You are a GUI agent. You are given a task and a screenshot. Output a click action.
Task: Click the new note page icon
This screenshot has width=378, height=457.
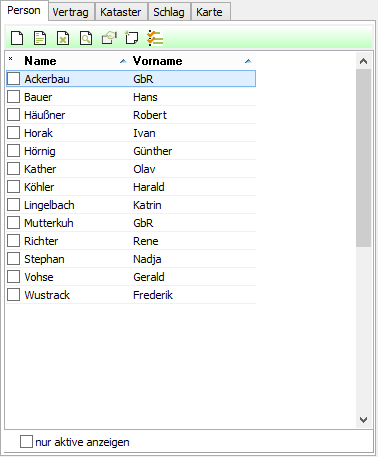point(131,37)
